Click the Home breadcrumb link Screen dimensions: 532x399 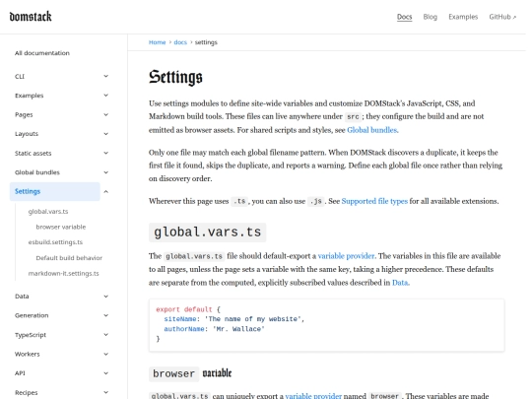click(157, 42)
